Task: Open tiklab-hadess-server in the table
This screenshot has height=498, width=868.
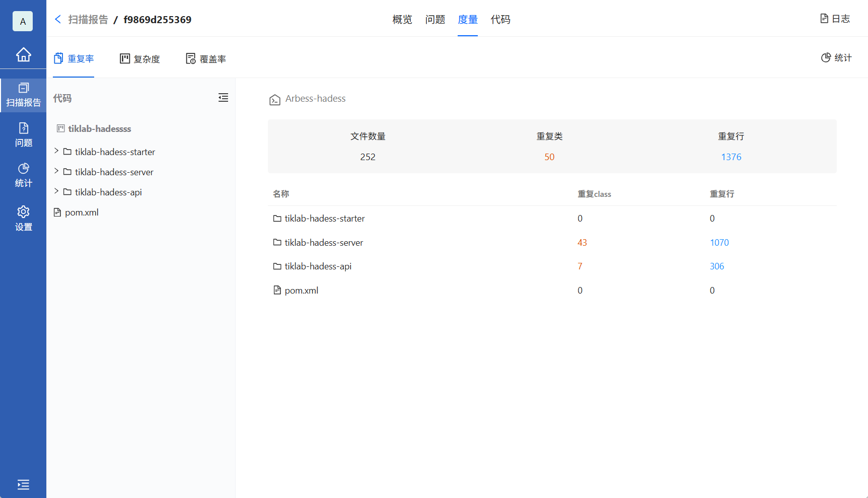Action: (324, 242)
